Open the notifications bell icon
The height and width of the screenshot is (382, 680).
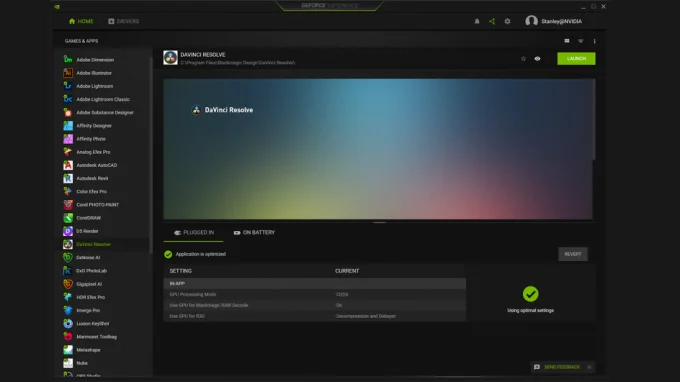[477, 21]
